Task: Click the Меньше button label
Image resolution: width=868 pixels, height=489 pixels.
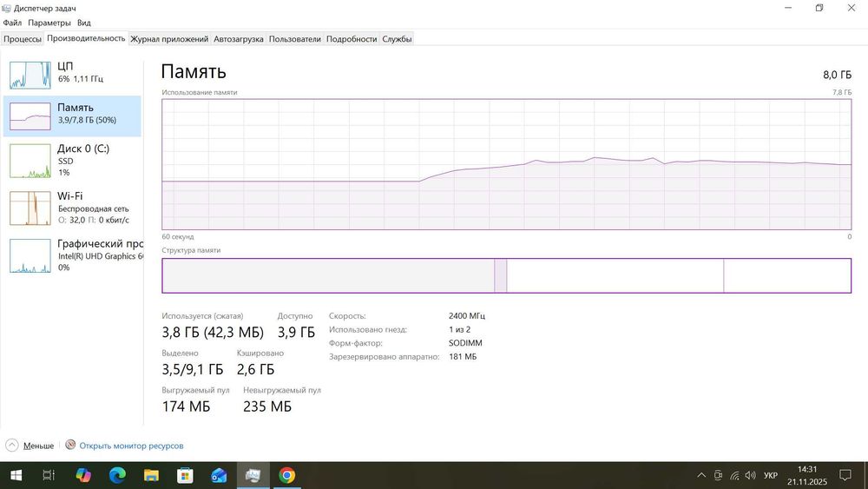Action: (39, 446)
